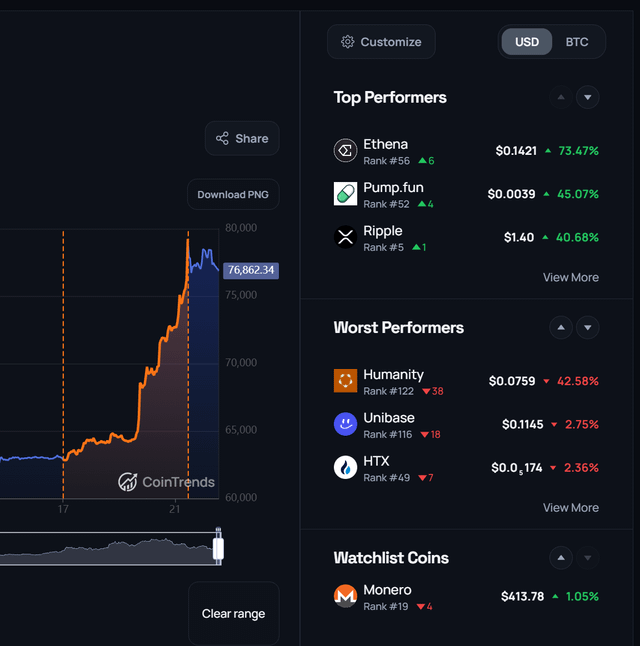The height and width of the screenshot is (646, 640).
Task: Click the gear icon in Customize
Action: pyautogui.click(x=347, y=42)
